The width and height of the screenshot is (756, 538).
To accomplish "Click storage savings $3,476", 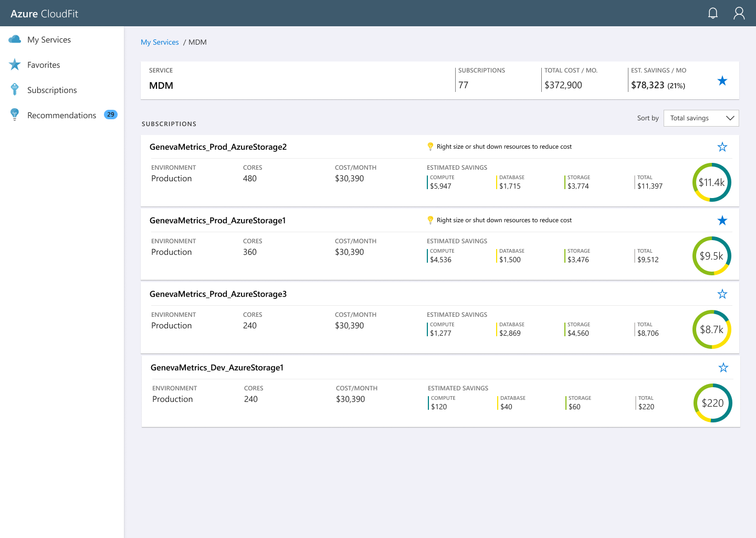I will [578, 260].
